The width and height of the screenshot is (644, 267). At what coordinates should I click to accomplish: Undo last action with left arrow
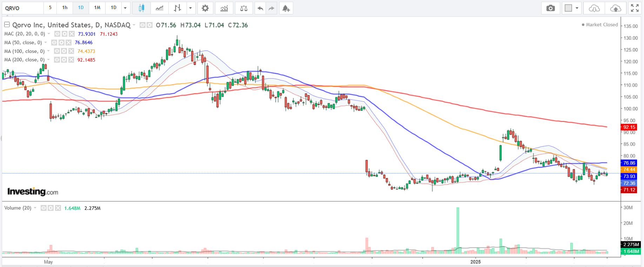tap(260, 8)
